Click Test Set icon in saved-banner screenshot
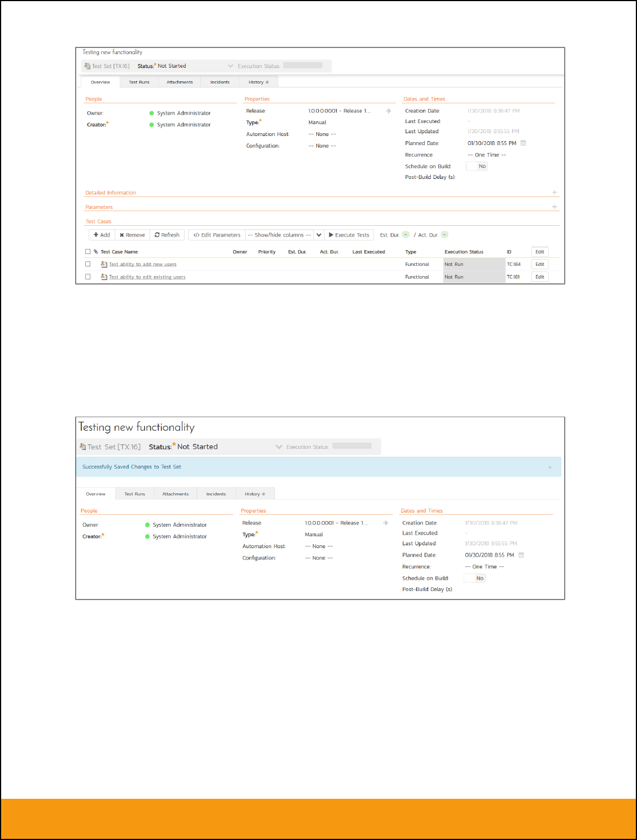Screen dimensions: 637x840 (x=83, y=447)
